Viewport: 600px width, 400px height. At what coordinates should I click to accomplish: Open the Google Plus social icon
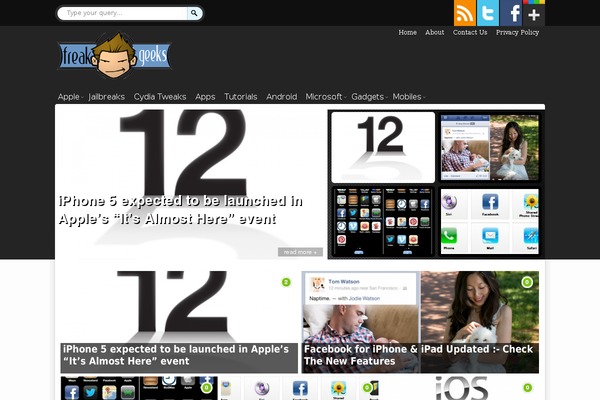pyautogui.click(x=533, y=13)
